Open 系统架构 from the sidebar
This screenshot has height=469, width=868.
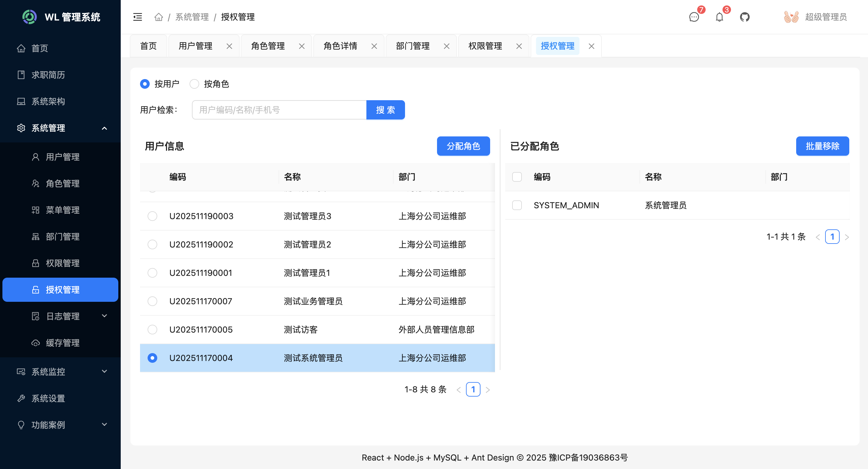[x=48, y=101]
